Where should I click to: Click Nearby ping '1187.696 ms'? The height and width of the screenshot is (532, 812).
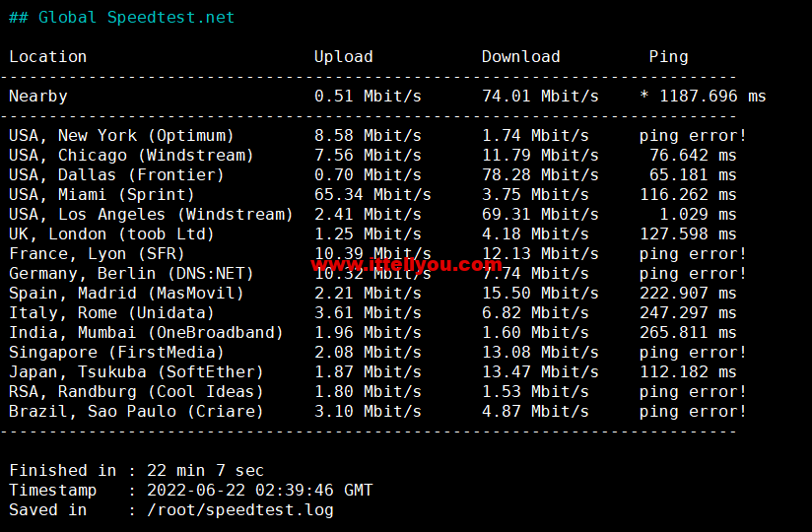[712, 96]
